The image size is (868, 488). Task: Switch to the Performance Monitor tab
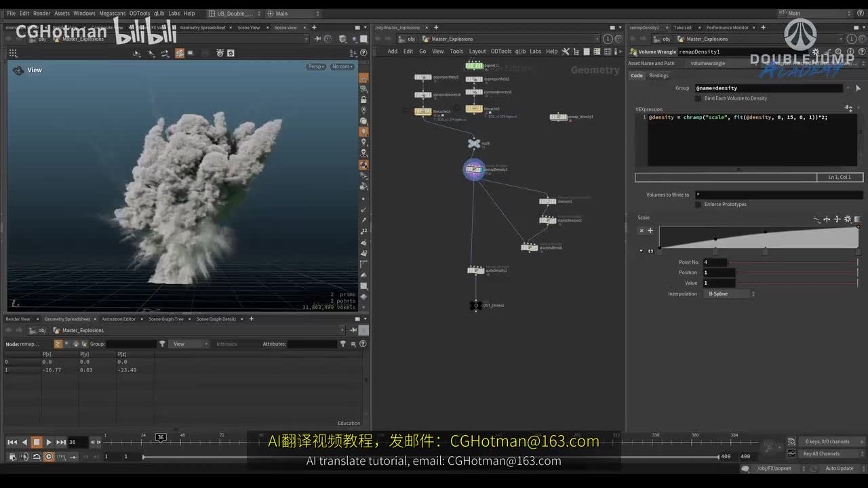pyautogui.click(x=727, y=28)
